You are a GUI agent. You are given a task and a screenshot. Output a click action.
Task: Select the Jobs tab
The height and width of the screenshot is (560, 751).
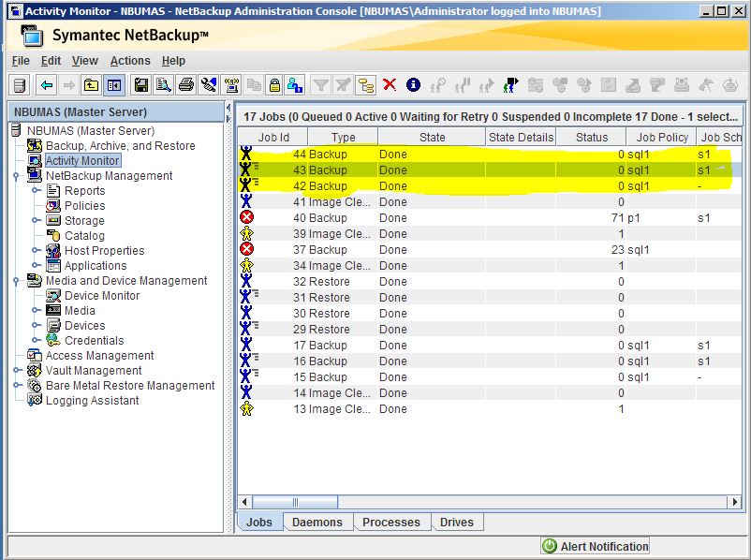coord(259,523)
